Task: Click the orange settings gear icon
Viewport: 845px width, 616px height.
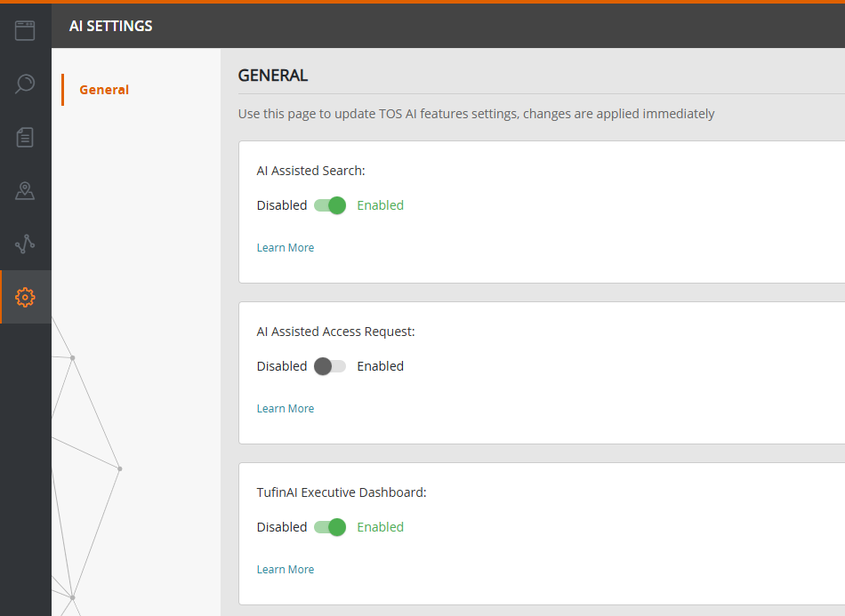Action: 25,297
